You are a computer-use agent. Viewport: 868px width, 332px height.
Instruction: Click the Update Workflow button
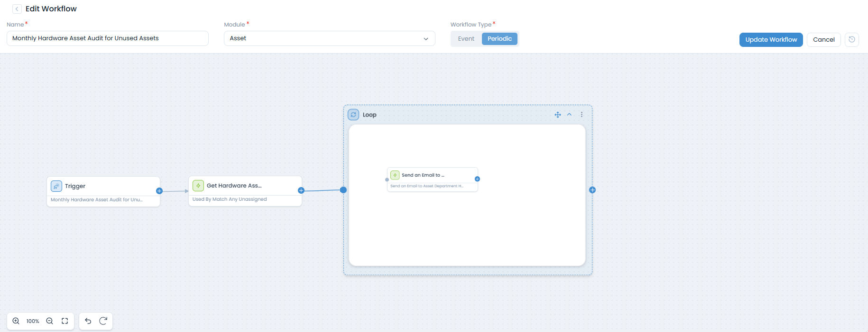tap(771, 40)
